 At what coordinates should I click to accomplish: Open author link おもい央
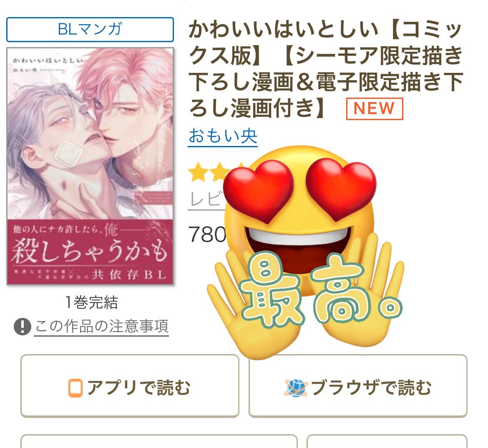pyautogui.click(x=223, y=136)
